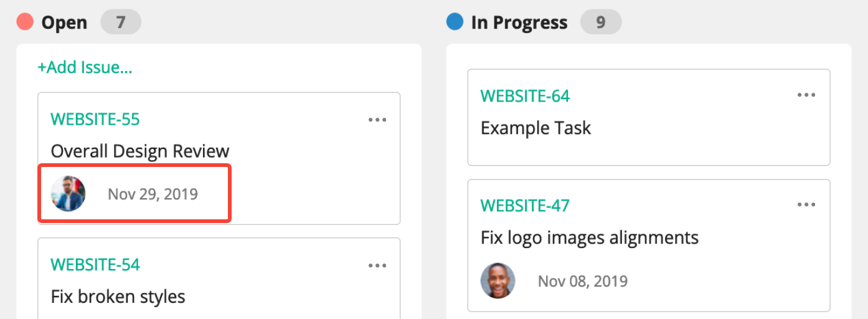
Task: Open the three-dot menu on WEBSITE-64 card
Action: pyautogui.click(x=806, y=95)
